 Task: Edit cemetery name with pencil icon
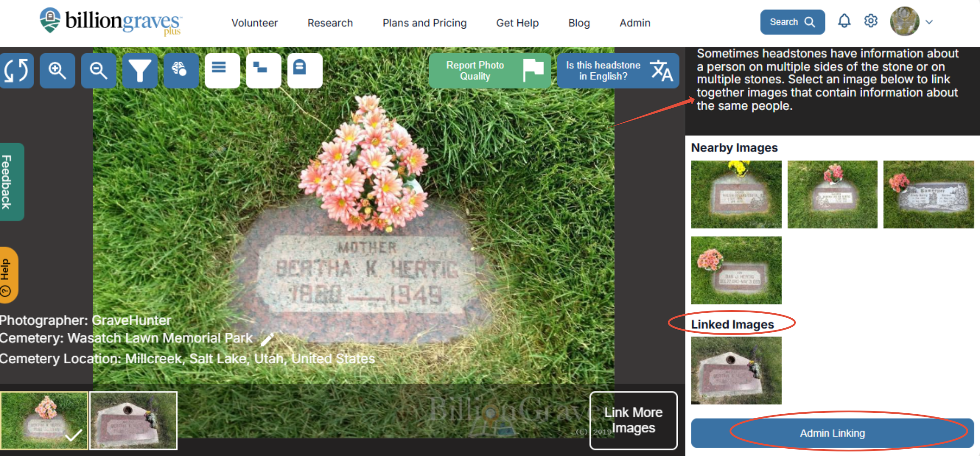click(x=267, y=339)
